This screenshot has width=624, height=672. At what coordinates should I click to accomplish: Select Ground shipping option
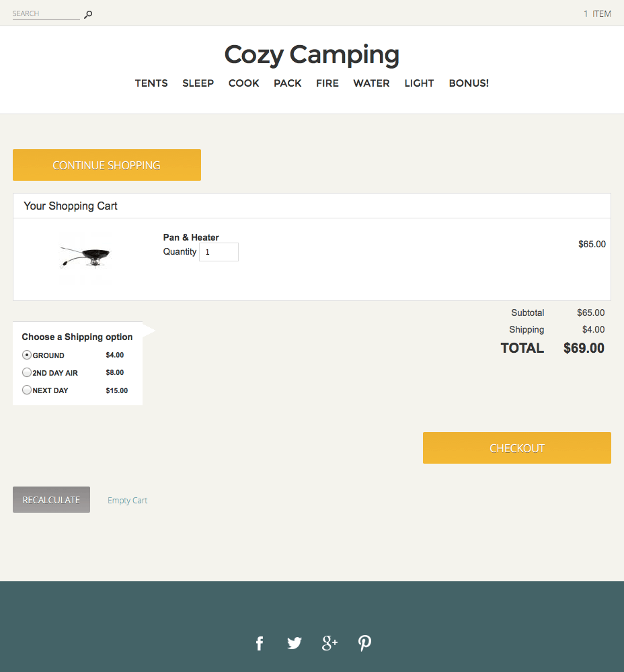pyautogui.click(x=27, y=355)
